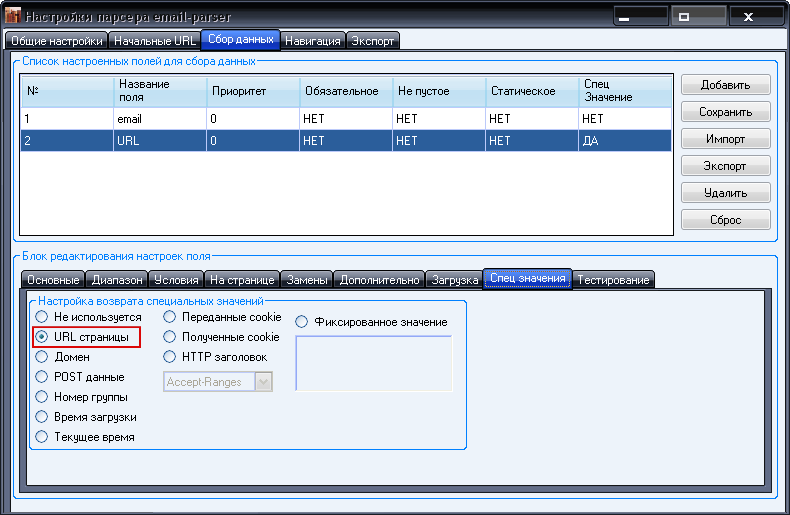This screenshot has width=790, height=515.
Task: Click the 'Удалить' button
Action: (x=725, y=192)
